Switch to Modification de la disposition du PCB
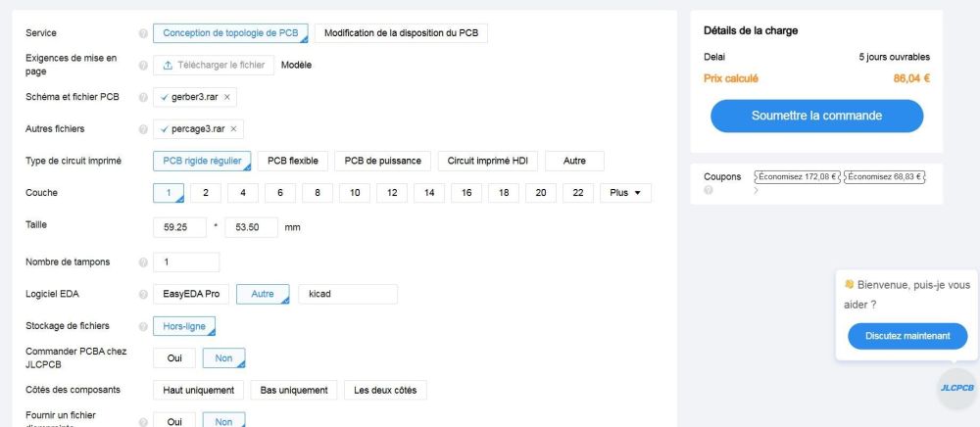This screenshot has width=980, height=427. [401, 33]
